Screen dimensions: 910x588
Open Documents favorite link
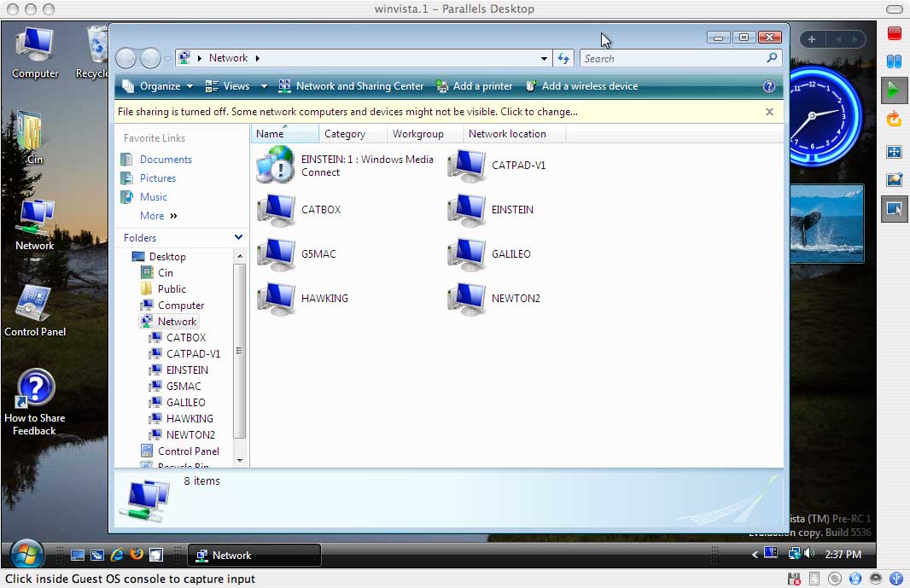point(156,160)
